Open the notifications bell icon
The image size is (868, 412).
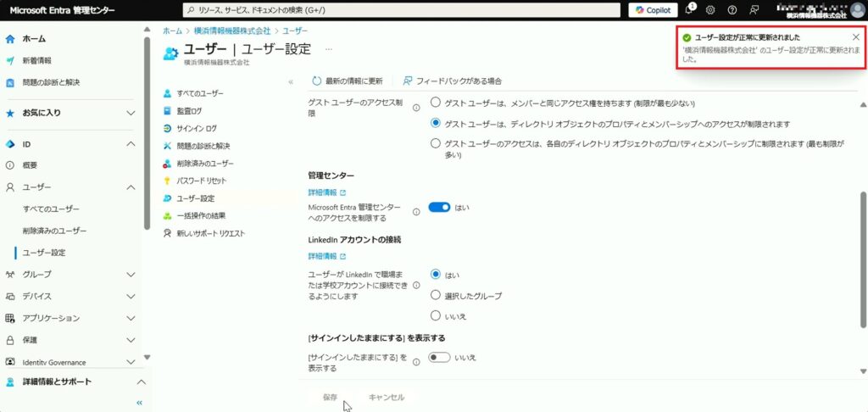click(x=689, y=10)
